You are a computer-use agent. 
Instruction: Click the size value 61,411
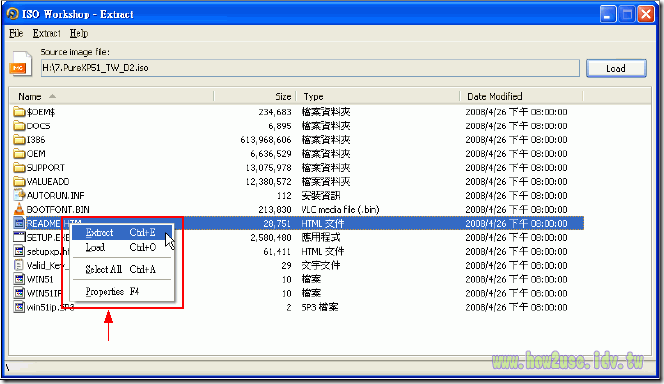click(277, 252)
